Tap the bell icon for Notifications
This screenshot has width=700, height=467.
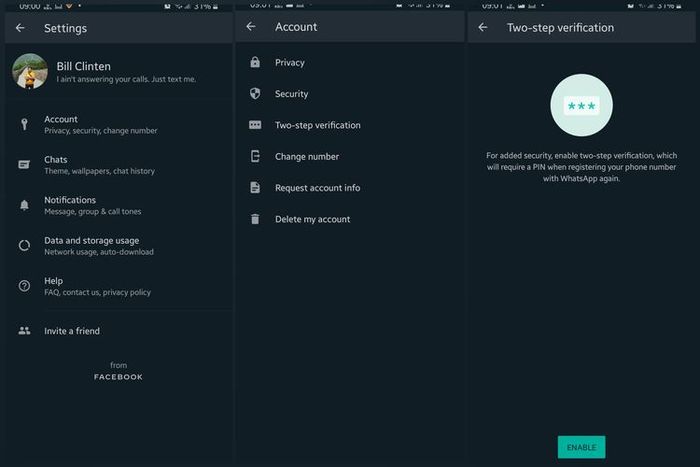point(24,205)
